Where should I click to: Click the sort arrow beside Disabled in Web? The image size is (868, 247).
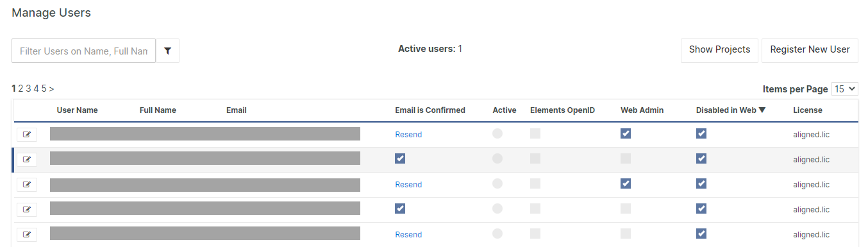coord(762,110)
